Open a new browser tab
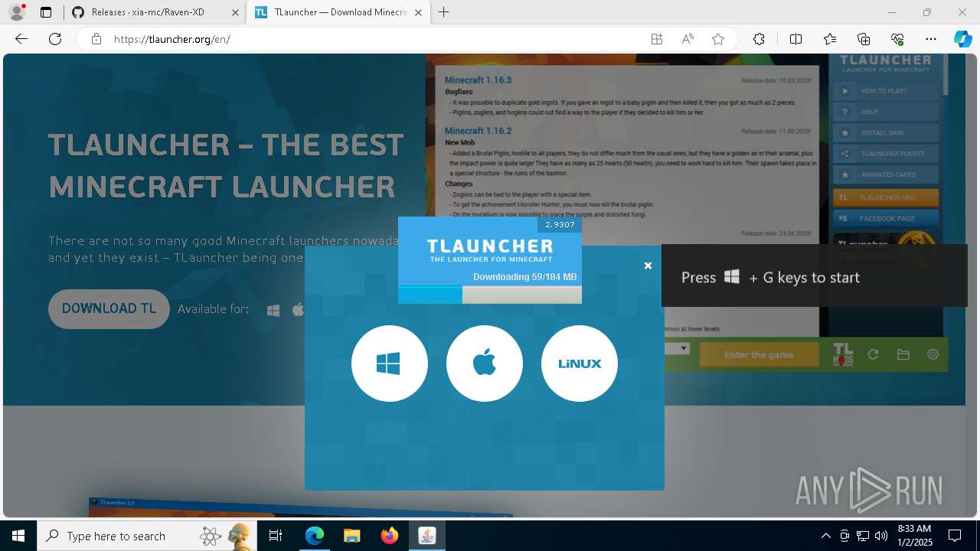980x551 pixels. coord(443,12)
